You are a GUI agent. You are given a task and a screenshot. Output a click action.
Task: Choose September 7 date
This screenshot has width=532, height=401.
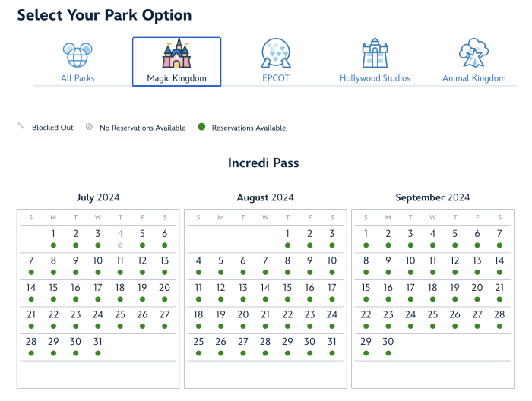(x=499, y=234)
